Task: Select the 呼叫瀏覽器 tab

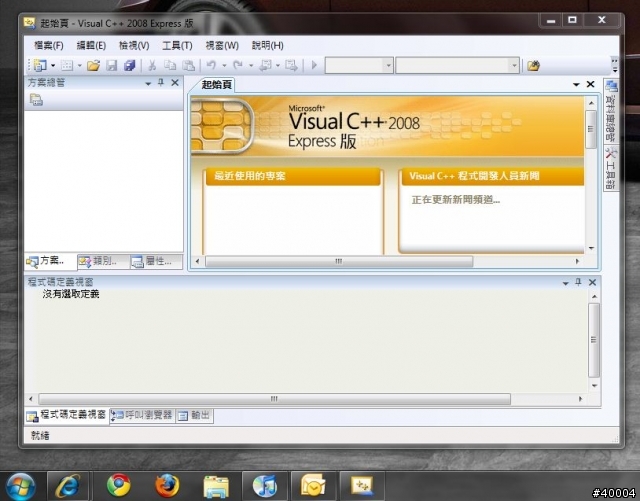Action: pyautogui.click(x=142, y=416)
